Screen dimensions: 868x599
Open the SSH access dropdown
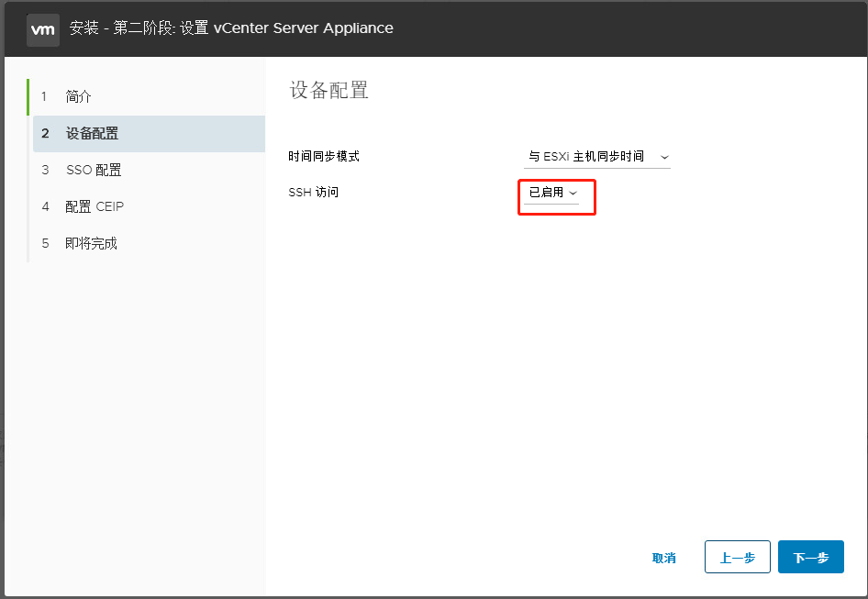pos(551,193)
